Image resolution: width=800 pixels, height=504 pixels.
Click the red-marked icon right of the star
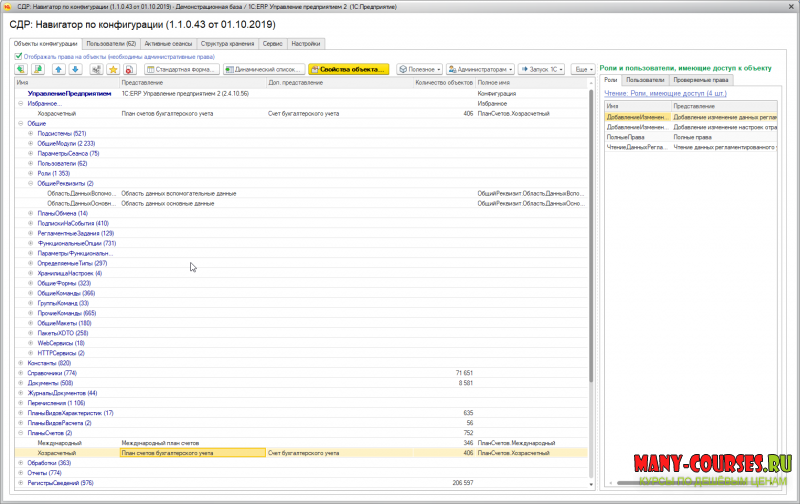130,70
